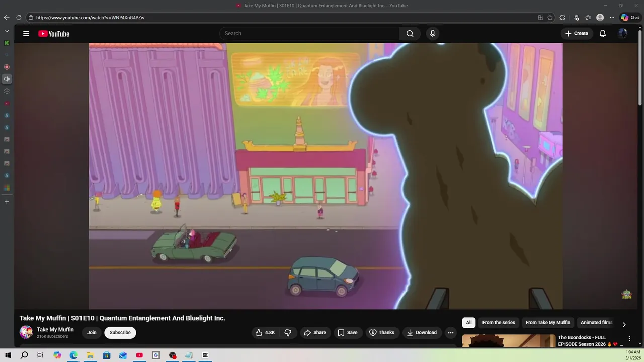Click the red record circle sidebar tab
The width and height of the screenshot is (644, 362).
tap(7, 67)
